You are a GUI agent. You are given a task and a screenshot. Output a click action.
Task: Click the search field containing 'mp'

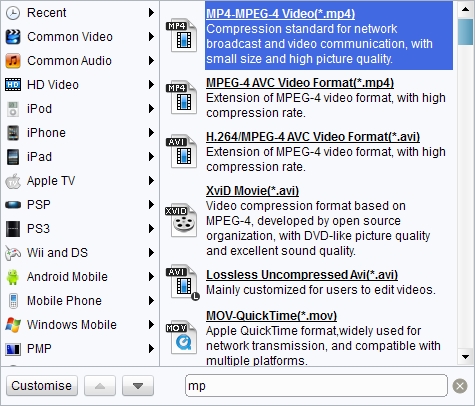pyautogui.click(x=316, y=386)
